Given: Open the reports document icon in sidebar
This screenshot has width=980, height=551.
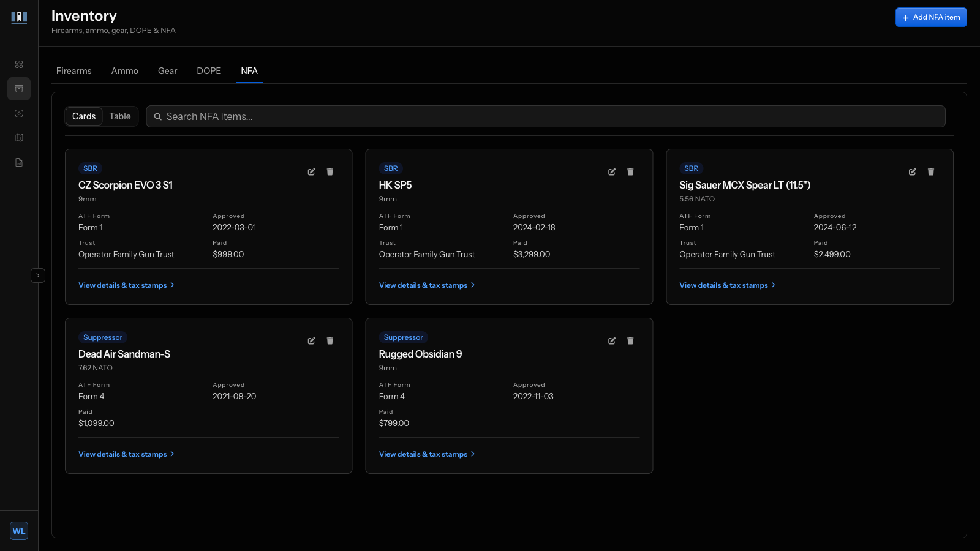Looking at the screenshot, I should [x=19, y=162].
